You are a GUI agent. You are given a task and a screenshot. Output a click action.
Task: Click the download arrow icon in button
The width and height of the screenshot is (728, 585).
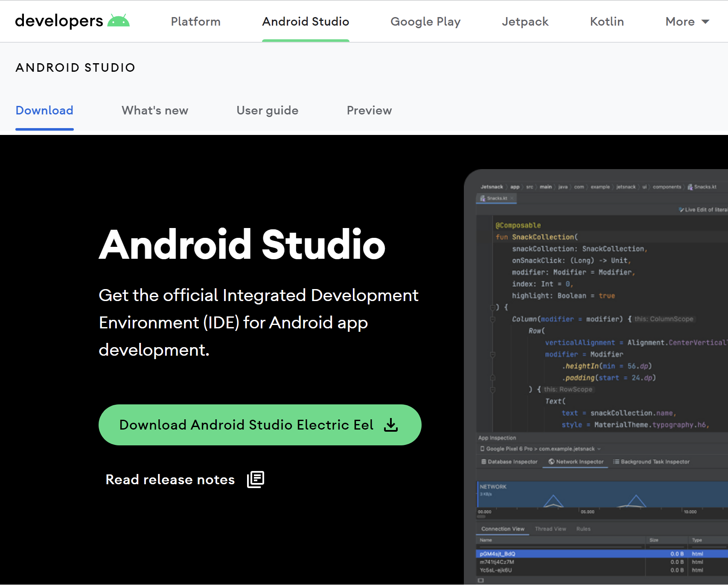click(391, 425)
